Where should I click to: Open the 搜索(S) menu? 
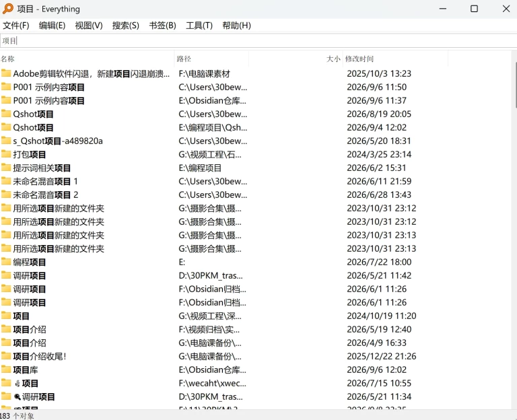click(x=126, y=26)
